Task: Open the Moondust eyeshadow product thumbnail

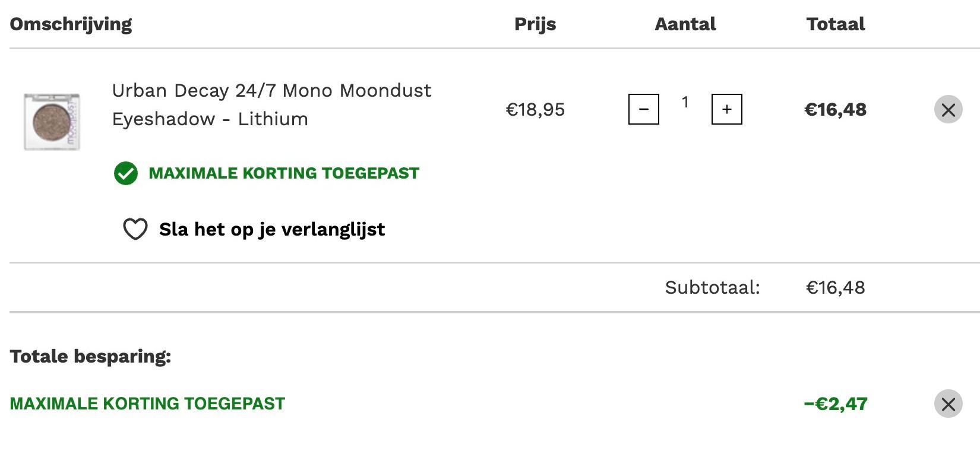Action: 52,121
